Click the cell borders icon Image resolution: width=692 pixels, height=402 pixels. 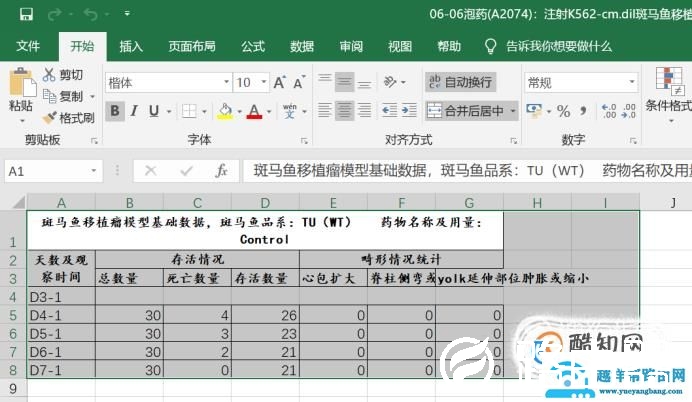pyautogui.click(x=189, y=111)
